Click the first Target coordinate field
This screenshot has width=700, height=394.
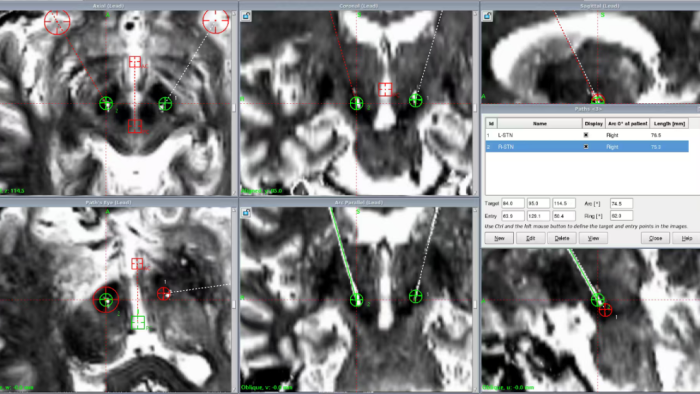point(512,203)
